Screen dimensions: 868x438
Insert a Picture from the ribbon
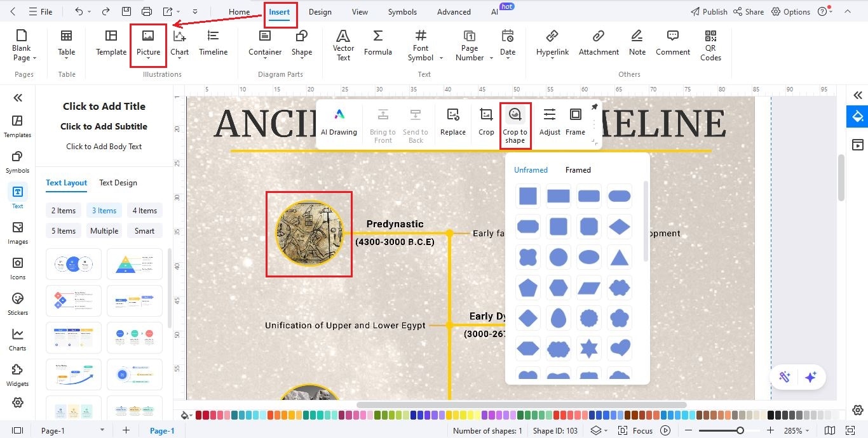(148, 44)
